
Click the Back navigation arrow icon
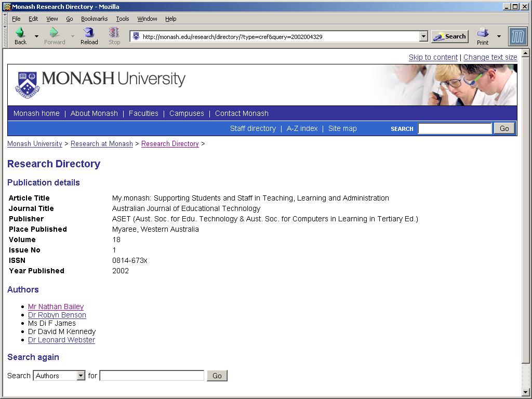point(20,33)
